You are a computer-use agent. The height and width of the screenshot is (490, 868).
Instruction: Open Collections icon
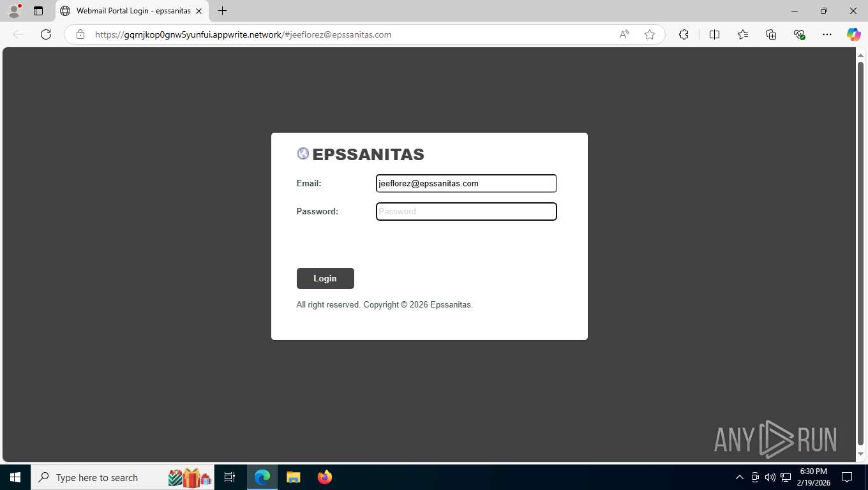pyautogui.click(x=771, y=34)
